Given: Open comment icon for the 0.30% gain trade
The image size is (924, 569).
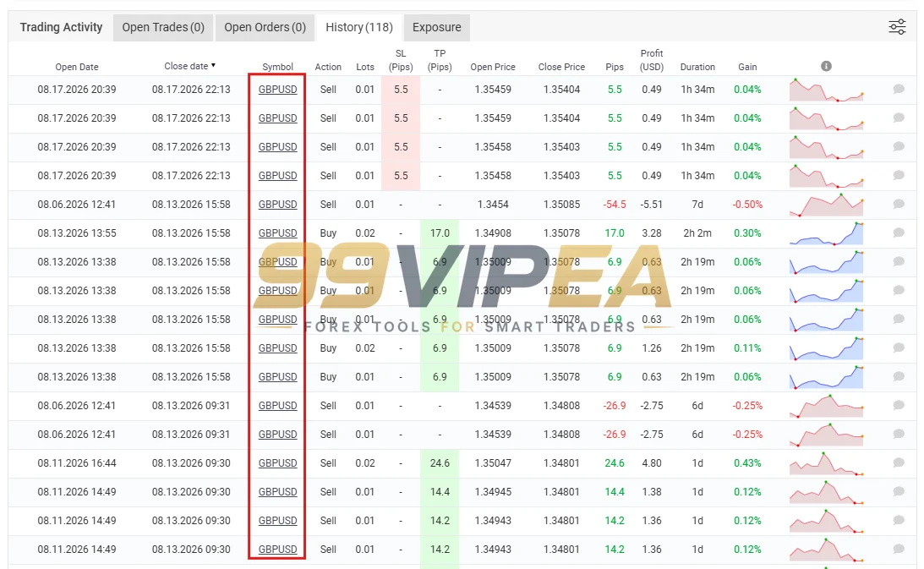Looking at the screenshot, I should pyautogui.click(x=899, y=233).
